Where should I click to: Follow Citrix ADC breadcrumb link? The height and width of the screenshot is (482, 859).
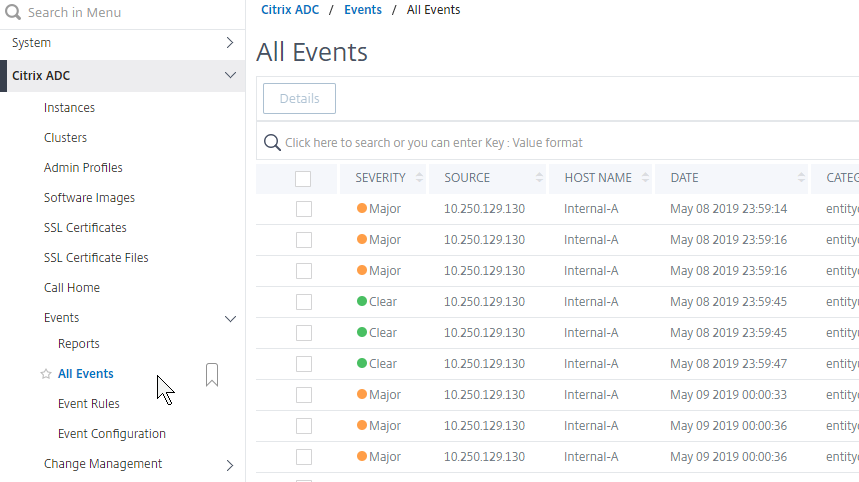290,10
